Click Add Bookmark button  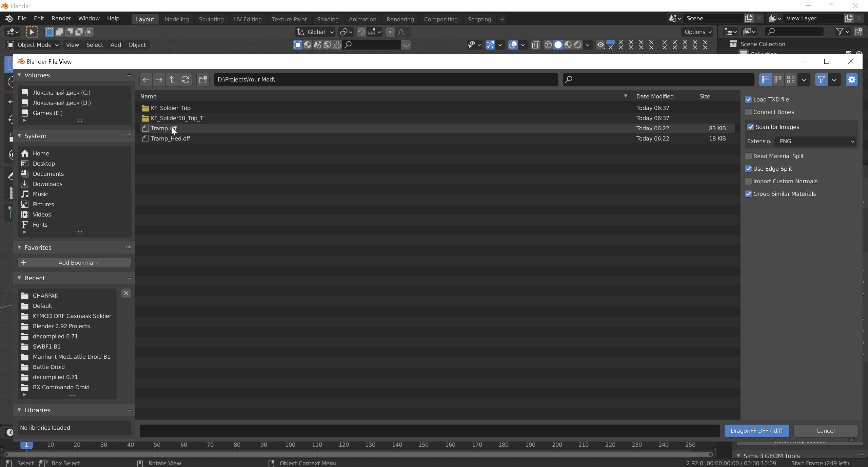[74, 263]
